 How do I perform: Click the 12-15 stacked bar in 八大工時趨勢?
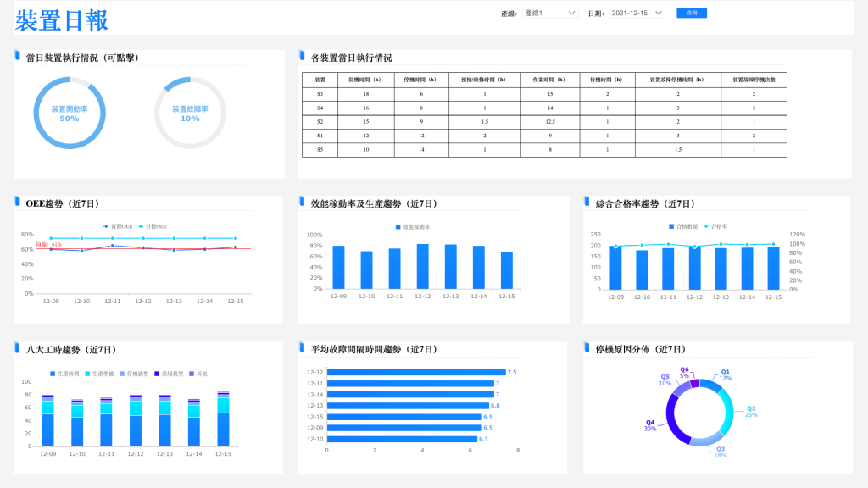pyautogui.click(x=223, y=419)
